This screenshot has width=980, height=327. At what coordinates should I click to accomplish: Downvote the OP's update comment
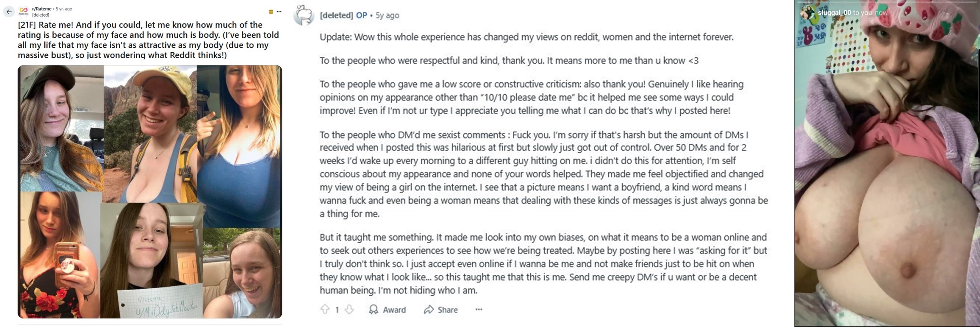point(349,310)
